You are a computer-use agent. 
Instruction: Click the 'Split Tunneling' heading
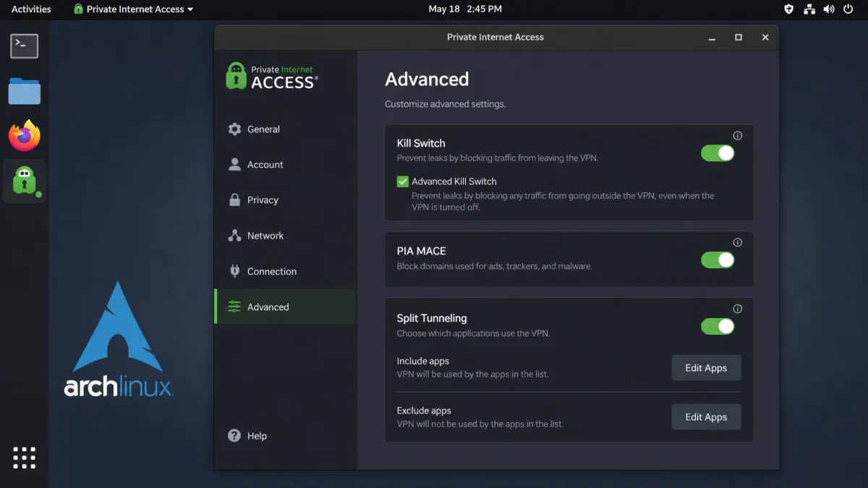tap(432, 318)
